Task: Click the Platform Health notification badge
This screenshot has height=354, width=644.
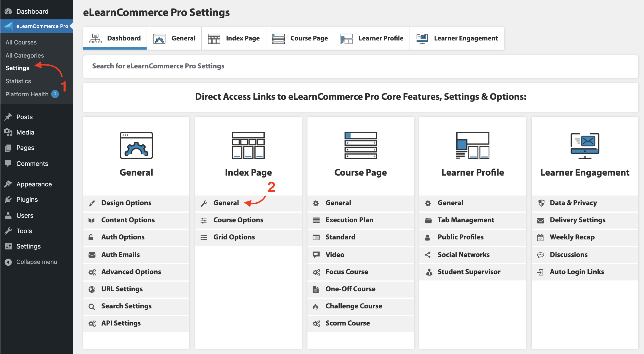Action: pyautogui.click(x=55, y=94)
